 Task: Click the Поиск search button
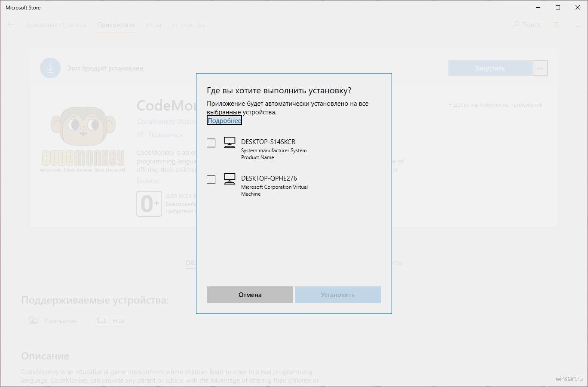tap(527, 25)
